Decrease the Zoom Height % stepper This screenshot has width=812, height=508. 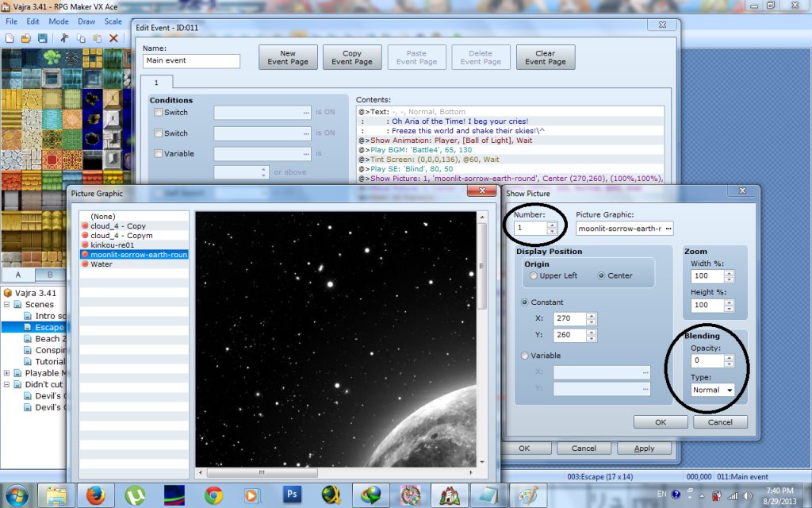tap(729, 309)
